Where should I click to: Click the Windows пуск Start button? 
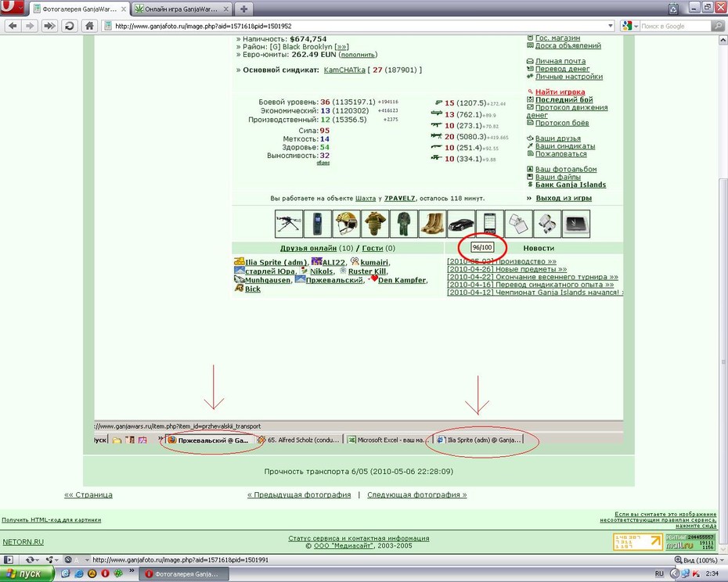[x=26, y=574]
